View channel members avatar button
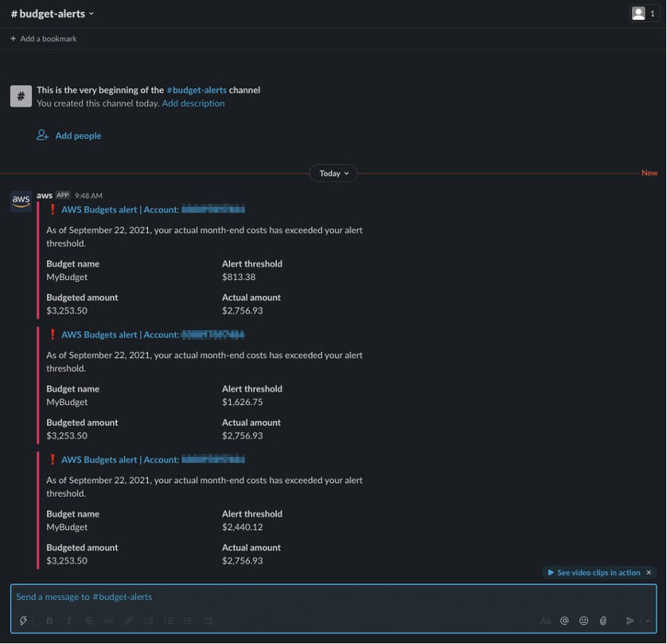 [644, 14]
